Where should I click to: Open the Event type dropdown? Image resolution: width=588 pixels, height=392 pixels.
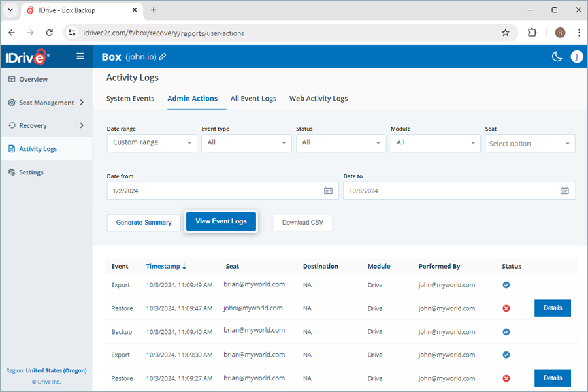tap(246, 143)
